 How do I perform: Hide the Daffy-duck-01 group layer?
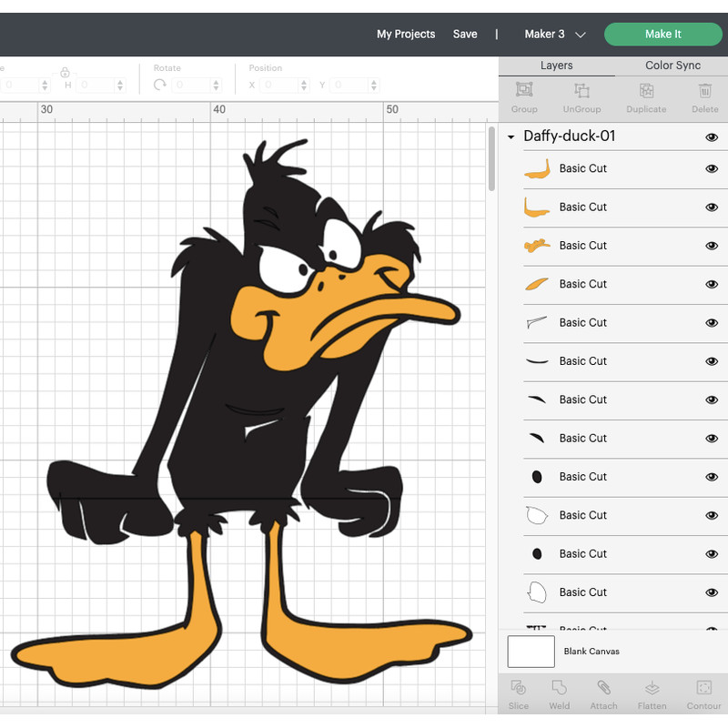(x=713, y=136)
